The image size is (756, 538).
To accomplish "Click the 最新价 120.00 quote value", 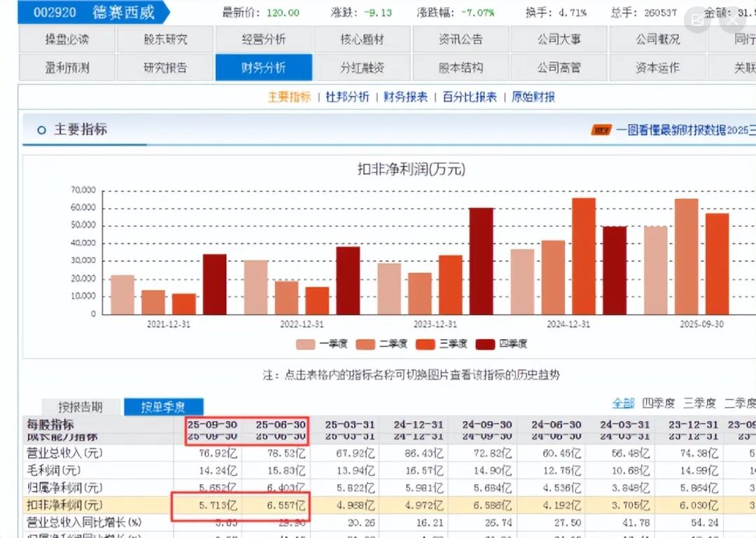I will [283, 13].
